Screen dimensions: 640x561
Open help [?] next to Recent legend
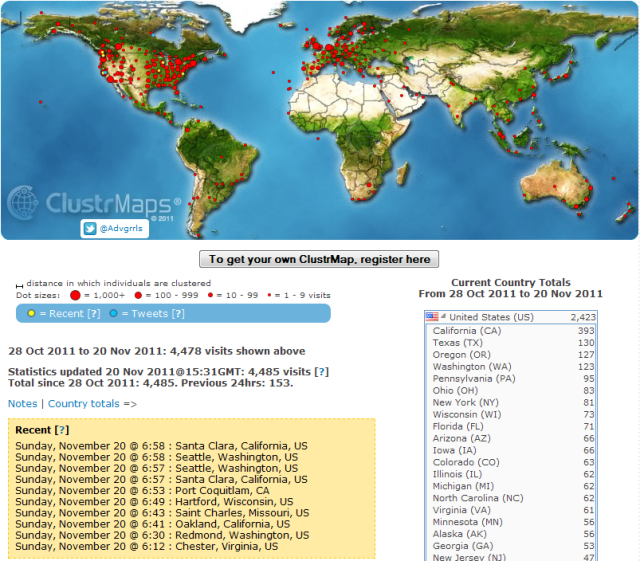coord(94,313)
